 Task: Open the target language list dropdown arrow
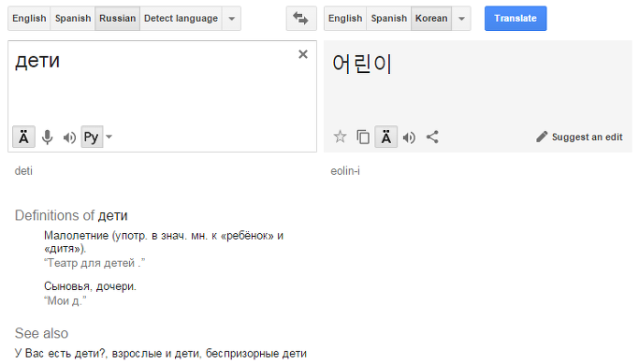pyautogui.click(x=461, y=19)
